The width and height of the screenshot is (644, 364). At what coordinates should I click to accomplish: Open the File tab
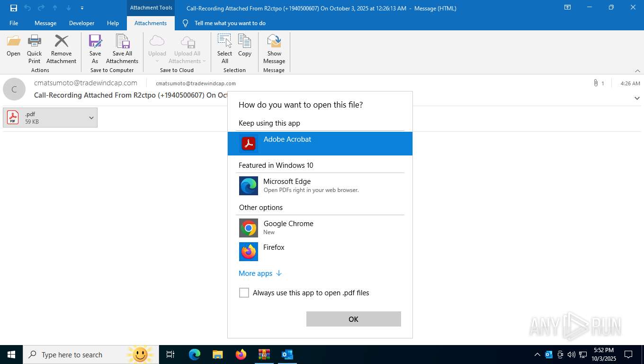click(14, 23)
